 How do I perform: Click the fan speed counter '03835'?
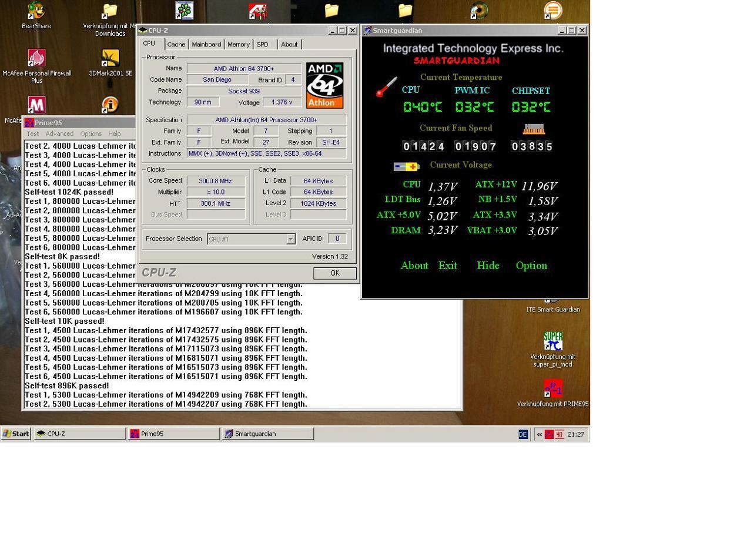[532, 146]
